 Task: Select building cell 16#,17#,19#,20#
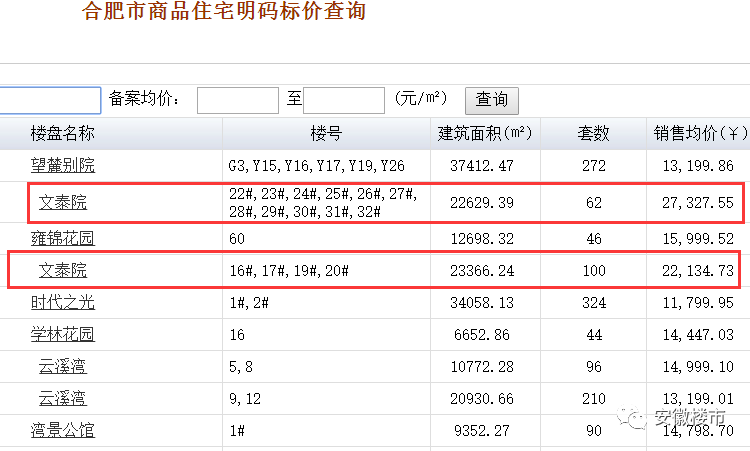pyautogui.click(x=289, y=271)
